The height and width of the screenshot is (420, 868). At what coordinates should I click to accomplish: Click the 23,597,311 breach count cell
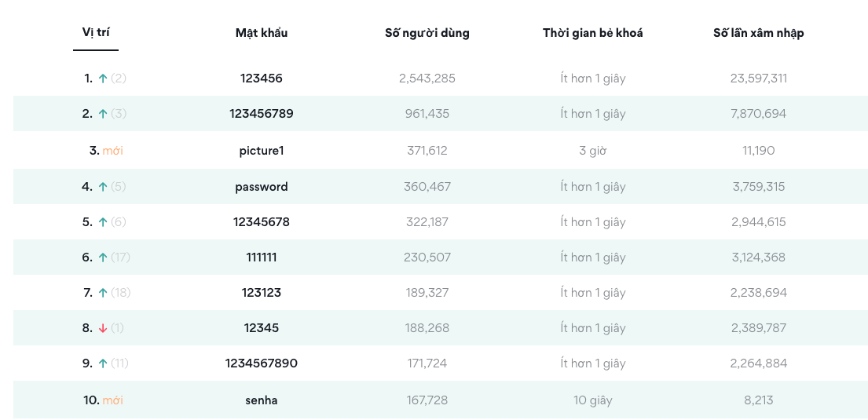point(758,79)
